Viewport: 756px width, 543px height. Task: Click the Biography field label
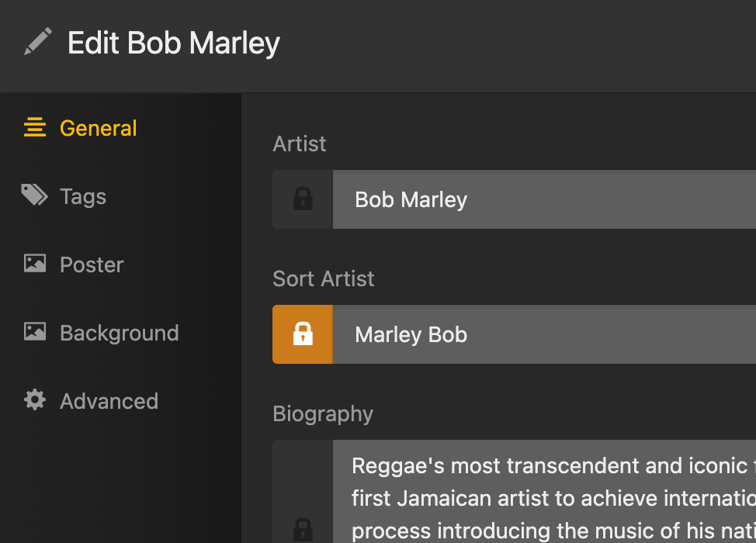323,413
